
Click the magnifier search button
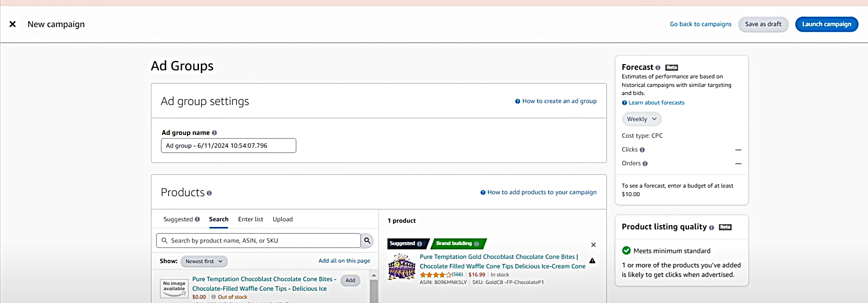pos(367,241)
